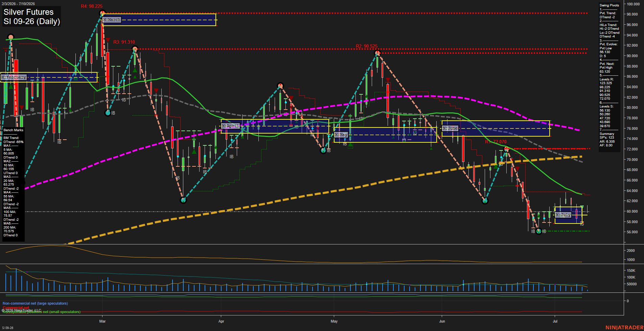Click the date range '2/3/2026 - 7/10/2026'
644x331 pixels.
point(18,4)
